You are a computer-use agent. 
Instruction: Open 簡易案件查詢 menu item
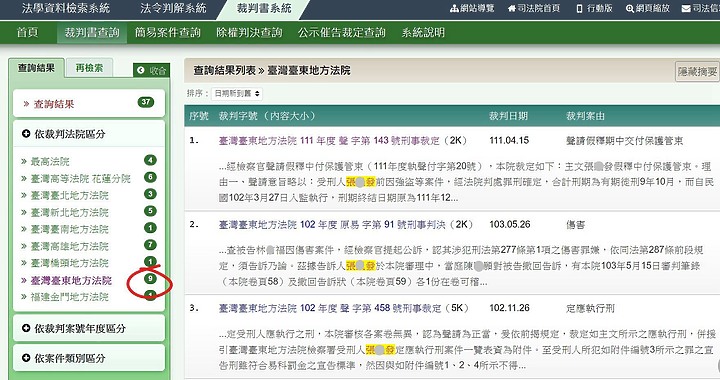pos(168,32)
